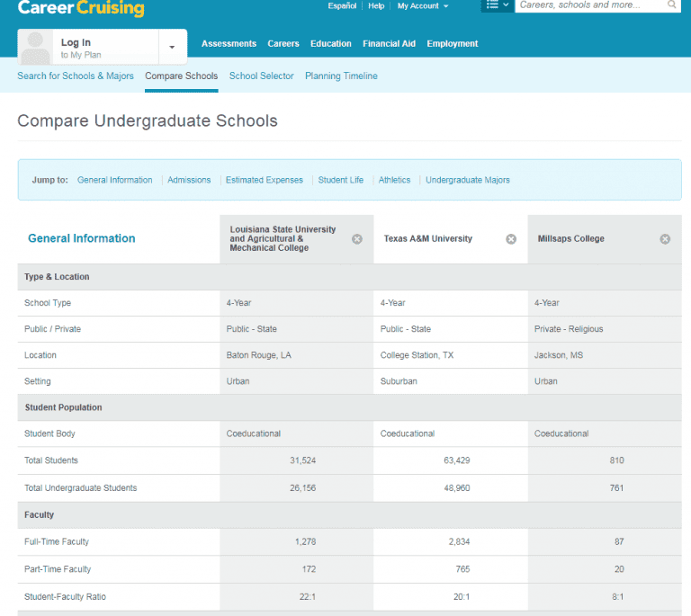Select the Compare Schools tab
Image resolution: width=691 pixels, height=616 pixels.
(x=182, y=76)
